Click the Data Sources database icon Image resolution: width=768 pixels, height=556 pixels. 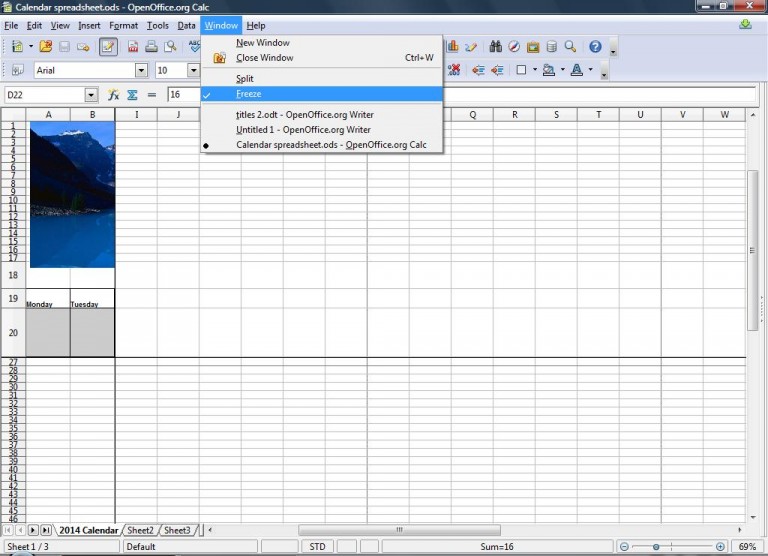coord(552,47)
